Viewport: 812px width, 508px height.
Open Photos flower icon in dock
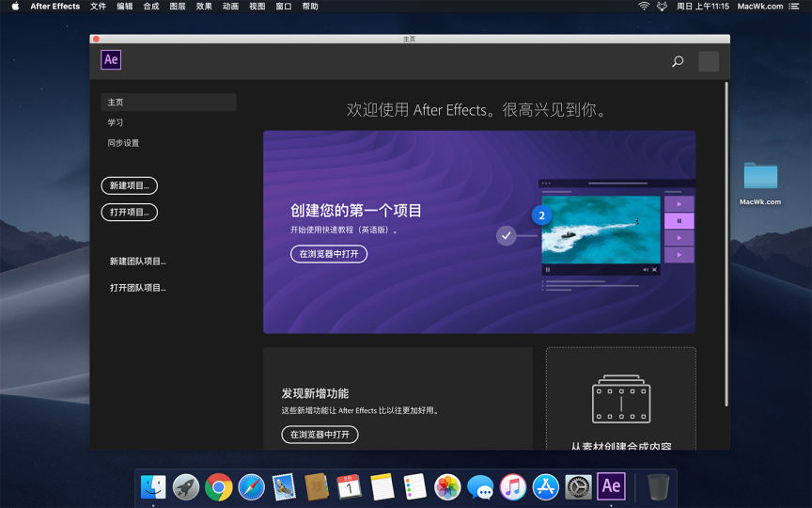(447, 486)
